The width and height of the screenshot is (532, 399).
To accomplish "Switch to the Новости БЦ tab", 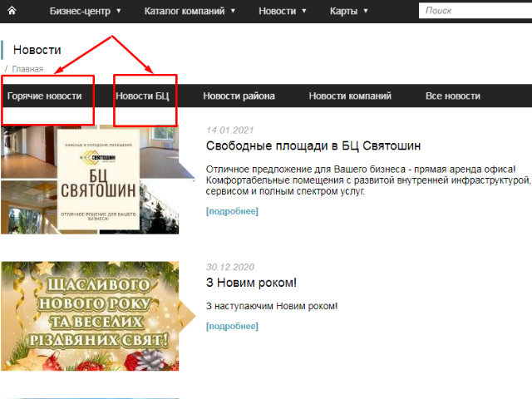I will (x=142, y=96).
